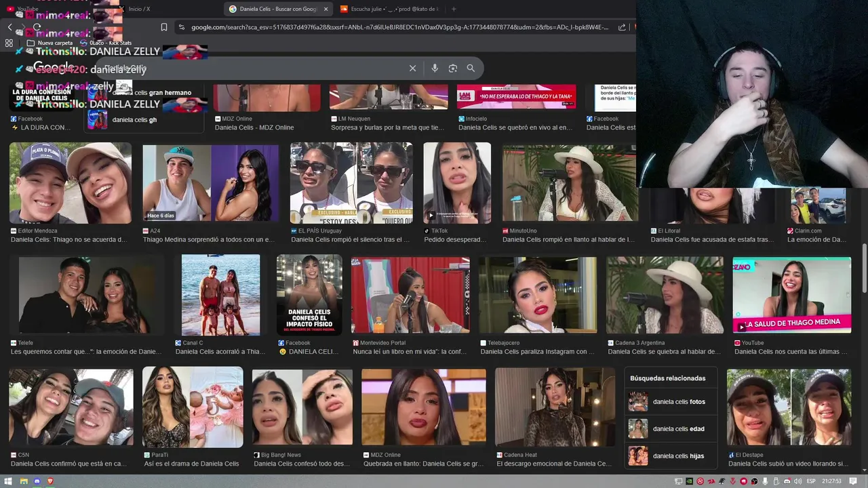
Task: Select the Daniela Celis - Buscar con Google tab
Action: pos(278,9)
